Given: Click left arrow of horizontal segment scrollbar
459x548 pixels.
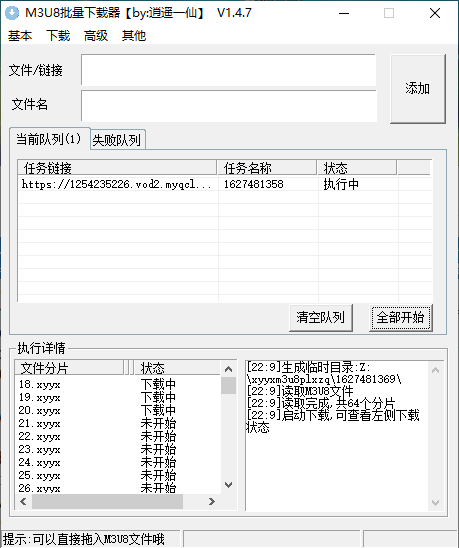Looking at the screenshot, I should tap(23, 502).
